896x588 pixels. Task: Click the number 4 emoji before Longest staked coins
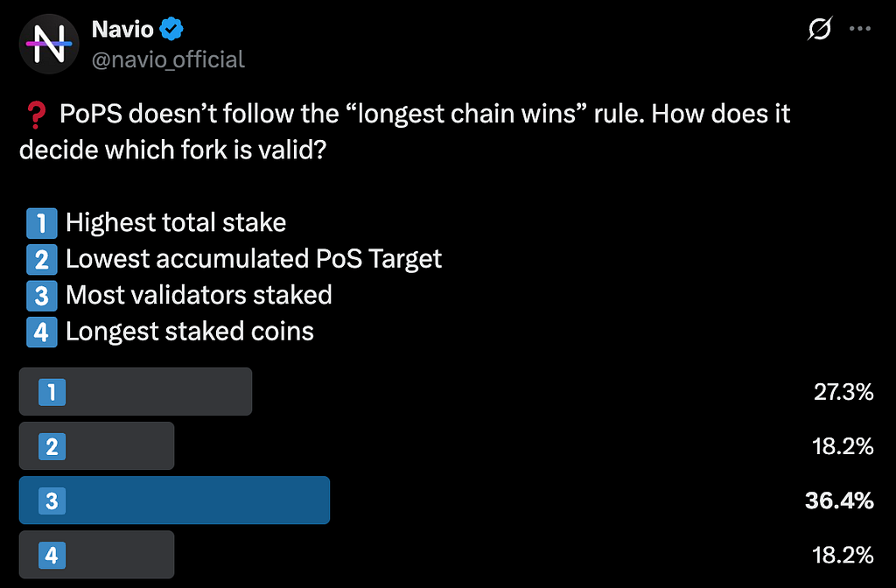(x=42, y=332)
